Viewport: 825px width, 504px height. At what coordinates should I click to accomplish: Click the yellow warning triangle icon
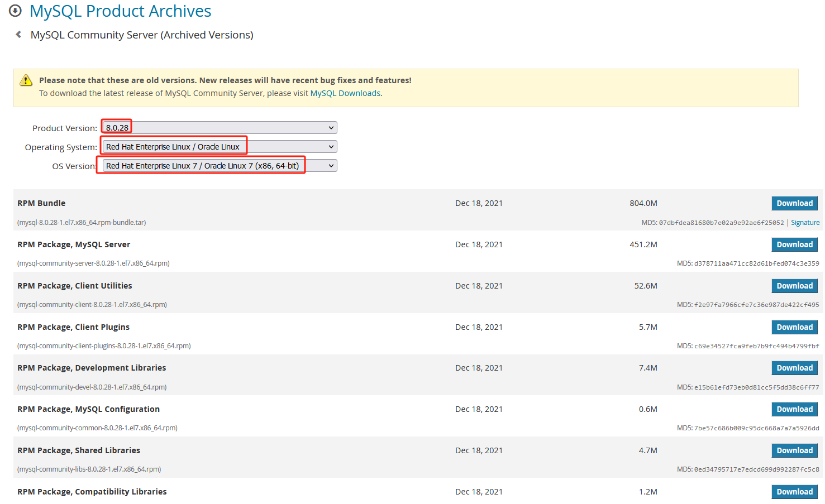pyautogui.click(x=26, y=80)
